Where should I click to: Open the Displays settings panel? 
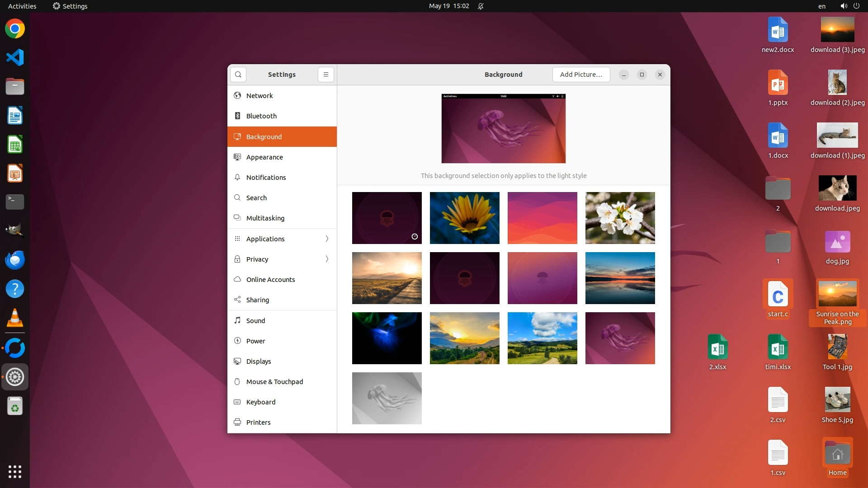tap(259, 361)
